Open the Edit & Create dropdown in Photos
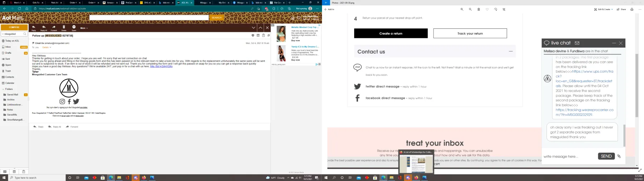Image resolution: width=644 pixels, height=181 pixels. click(604, 9)
